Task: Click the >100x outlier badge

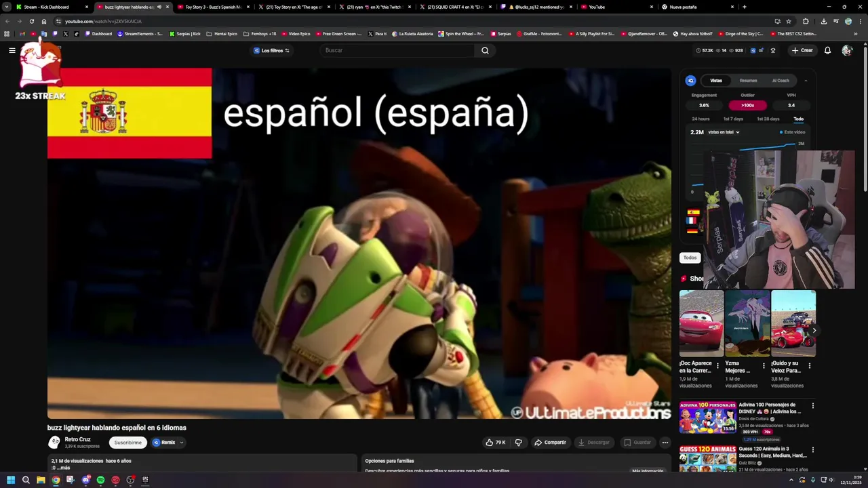Action: tap(747, 105)
